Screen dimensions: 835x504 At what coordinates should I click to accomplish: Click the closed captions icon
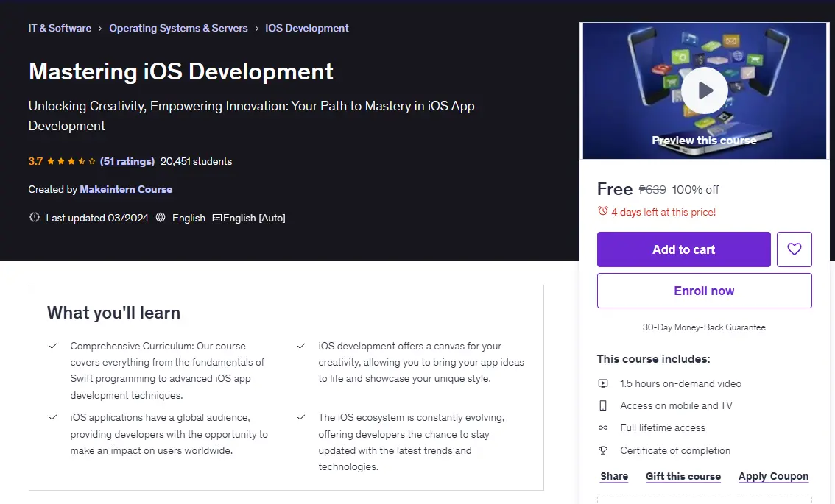216,218
